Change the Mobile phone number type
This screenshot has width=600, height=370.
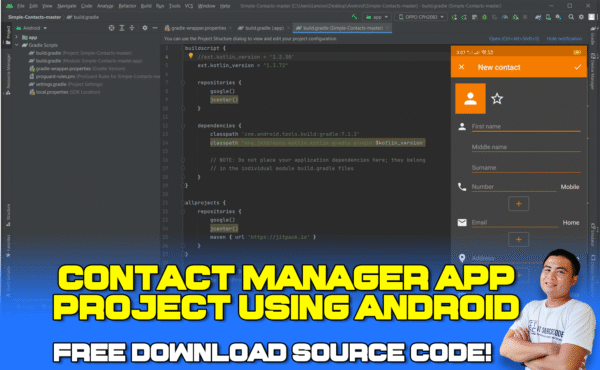click(x=570, y=187)
